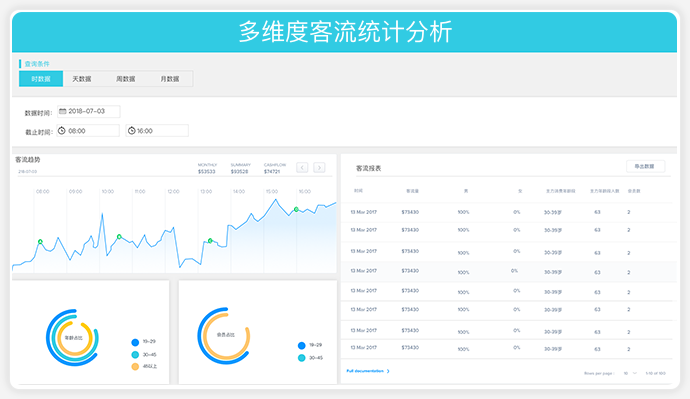Click the 1-10 of 100 pagination text
The image size is (690, 399).
(x=656, y=373)
